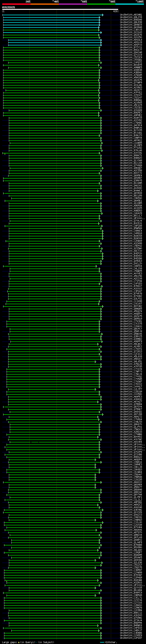146x644 pixels.
Task: Select hit label UniRef100_B7ZYI1
Action: coord(131,48)
